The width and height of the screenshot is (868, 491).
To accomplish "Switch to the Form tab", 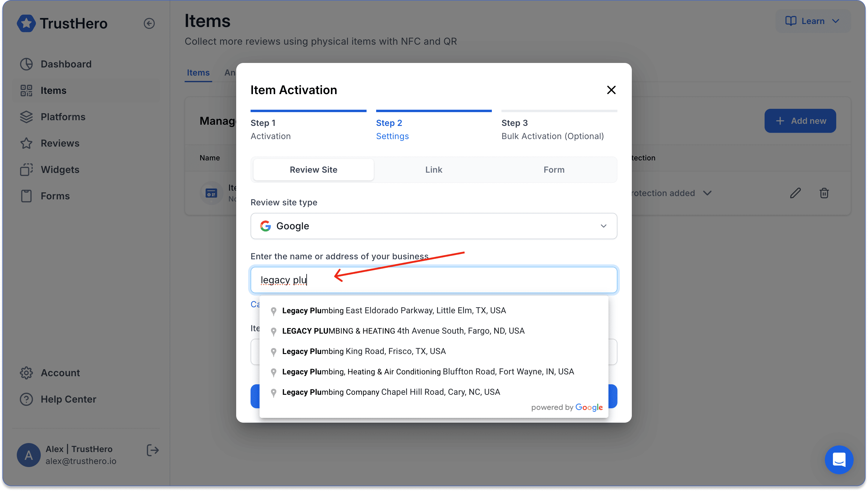I will (554, 170).
